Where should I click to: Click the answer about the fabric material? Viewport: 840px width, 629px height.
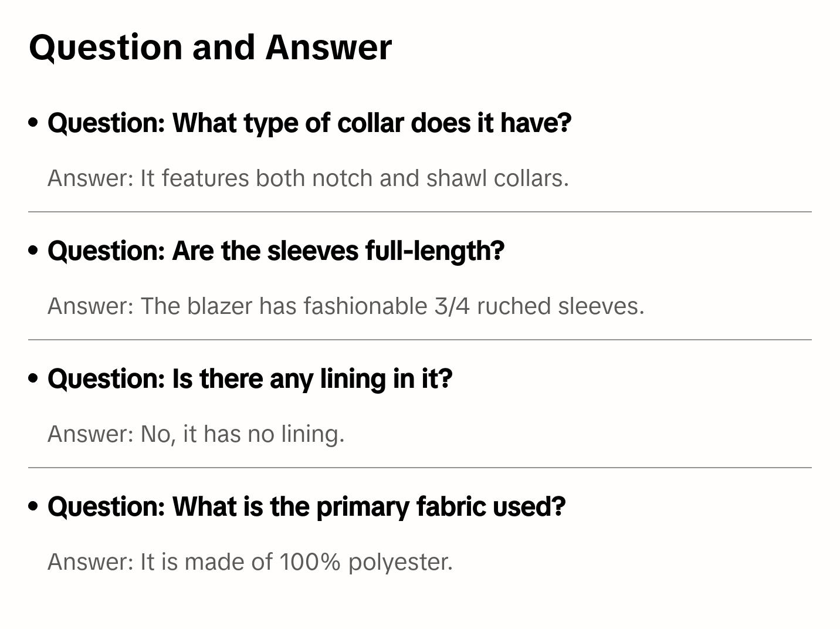click(250, 562)
